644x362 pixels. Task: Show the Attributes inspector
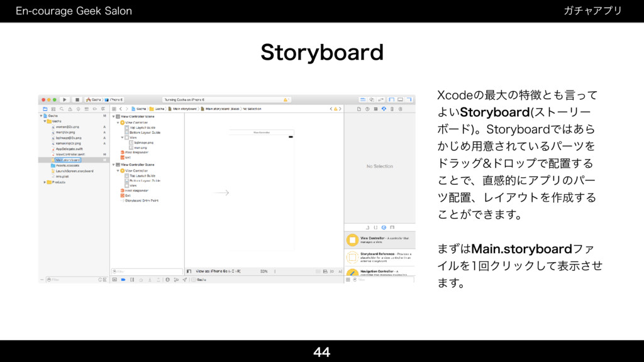coord(384,109)
